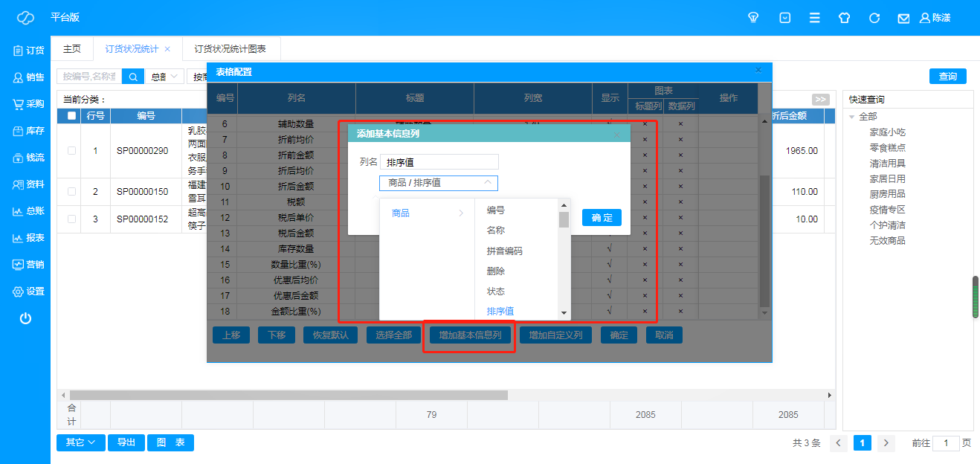Click the power logout icon in sidebar
Viewport: 980px width, 464px height.
[x=25, y=318]
